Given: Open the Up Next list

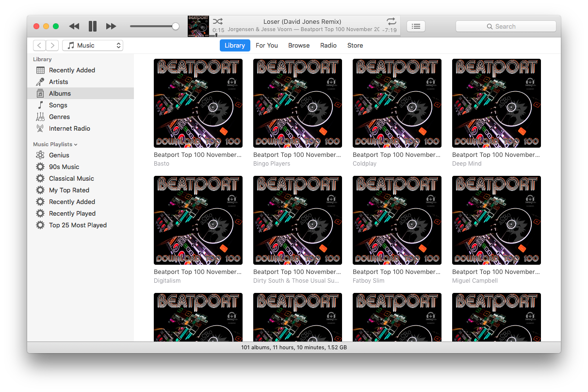Looking at the screenshot, I should [416, 26].
